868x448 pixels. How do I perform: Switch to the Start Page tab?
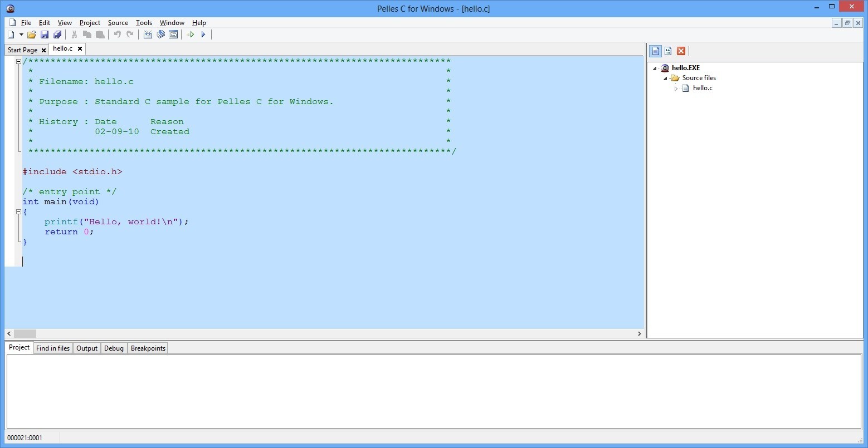(x=22, y=50)
